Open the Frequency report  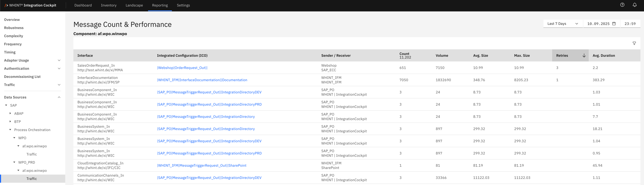point(13,44)
